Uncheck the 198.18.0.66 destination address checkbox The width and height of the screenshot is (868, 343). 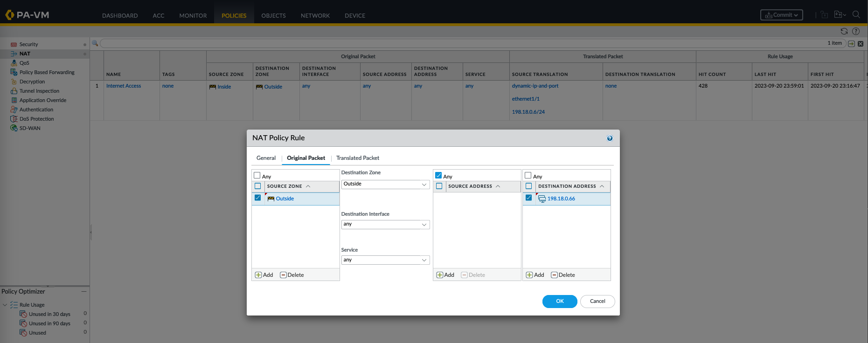528,198
